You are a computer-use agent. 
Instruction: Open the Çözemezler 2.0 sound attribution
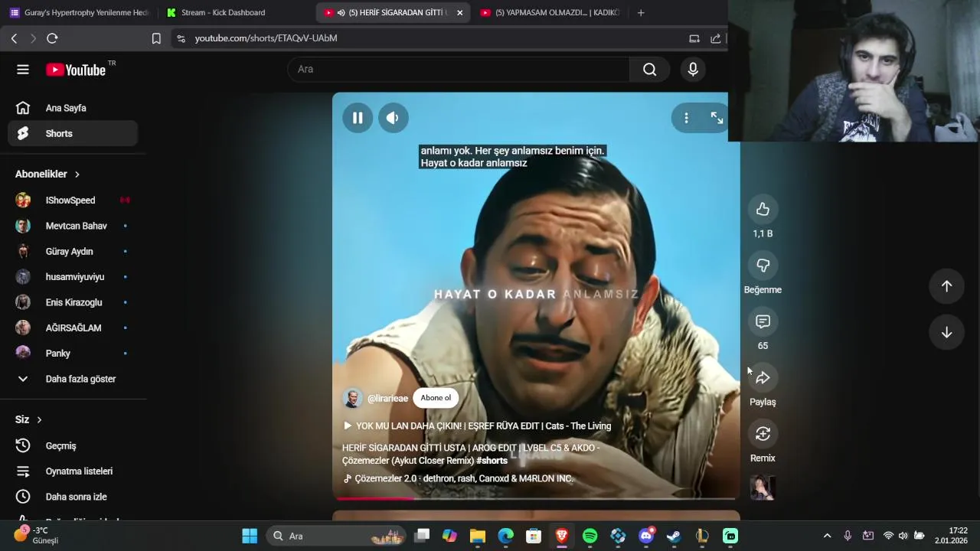pyautogui.click(x=458, y=479)
